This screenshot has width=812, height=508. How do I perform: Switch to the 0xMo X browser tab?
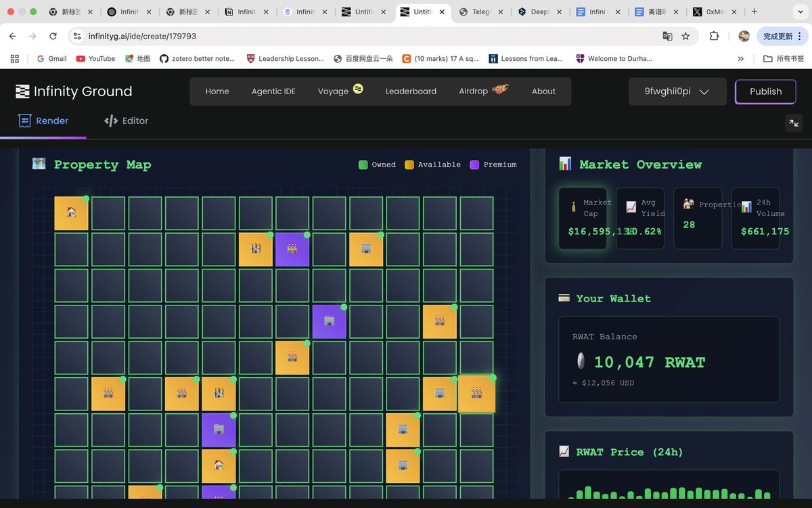click(715, 12)
